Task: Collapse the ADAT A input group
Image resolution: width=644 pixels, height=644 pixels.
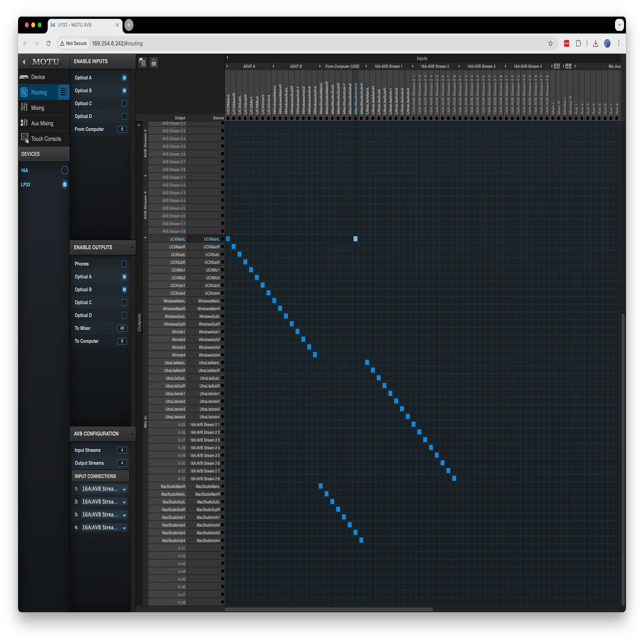Action: (x=227, y=66)
